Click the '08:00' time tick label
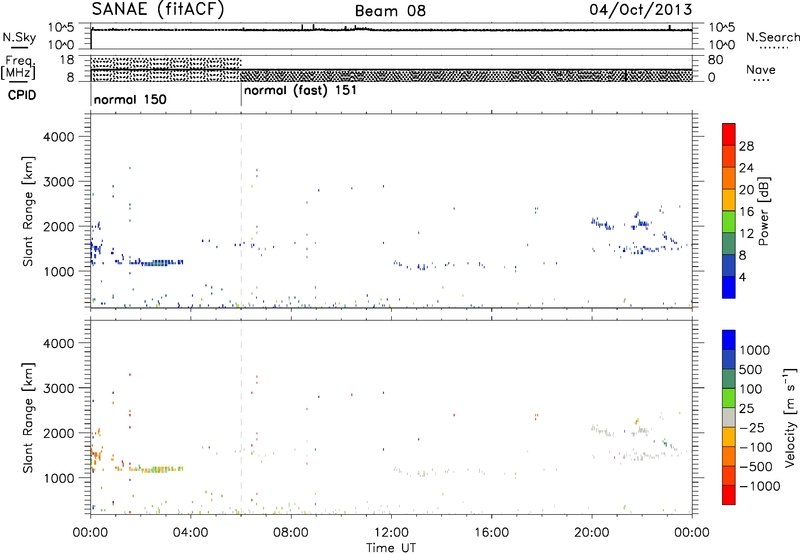 (291, 533)
